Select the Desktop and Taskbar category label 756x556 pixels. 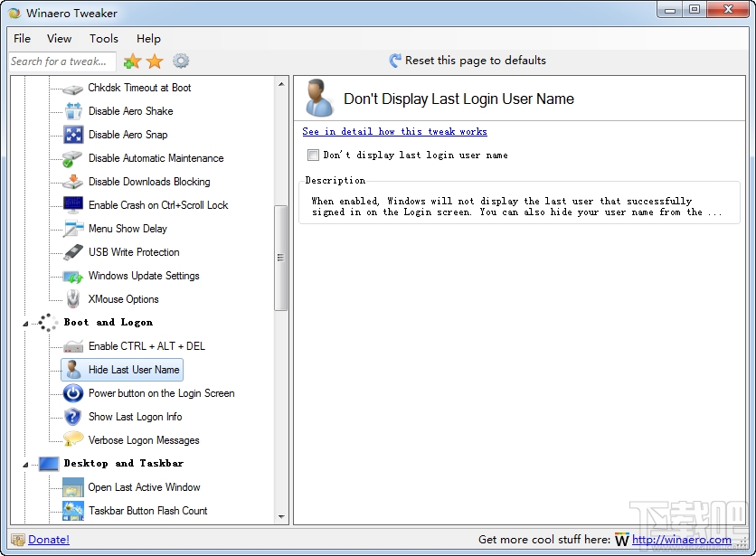pos(124,464)
